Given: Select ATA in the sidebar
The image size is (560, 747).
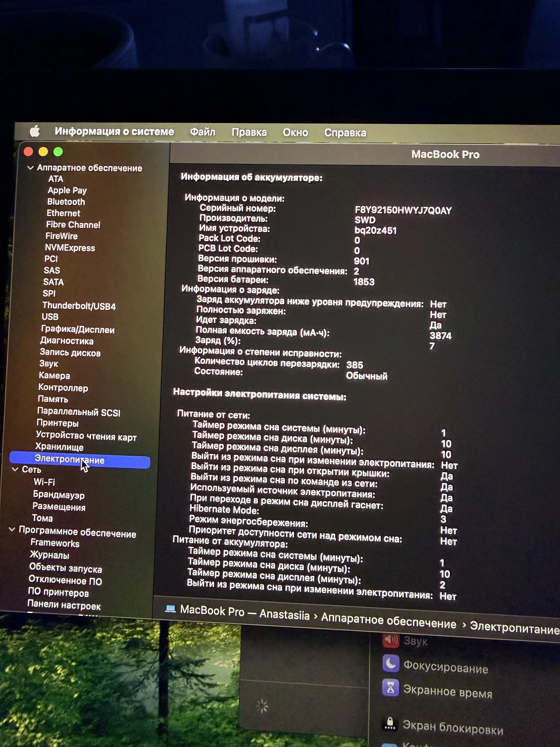Looking at the screenshot, I should (x=56, y=179).
